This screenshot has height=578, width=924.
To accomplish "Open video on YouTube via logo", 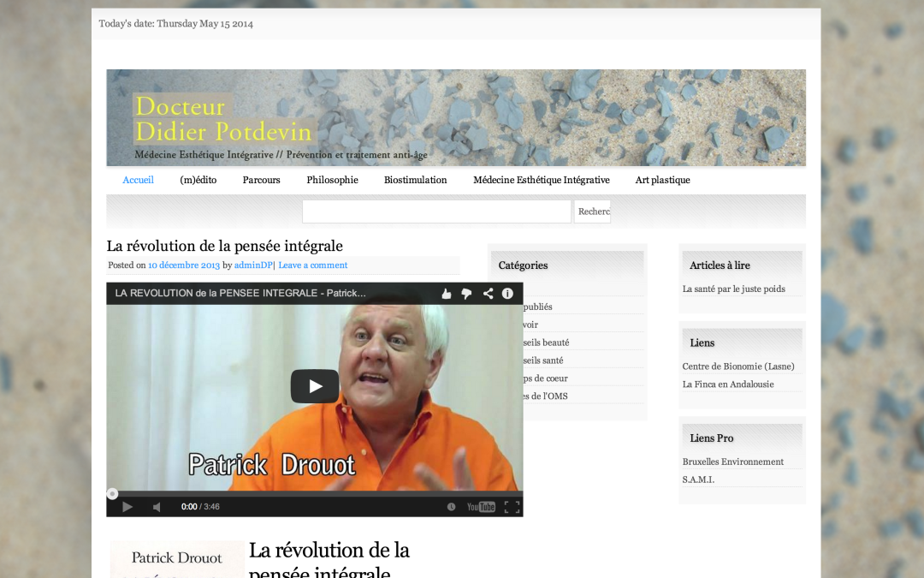I will (481, 507).
